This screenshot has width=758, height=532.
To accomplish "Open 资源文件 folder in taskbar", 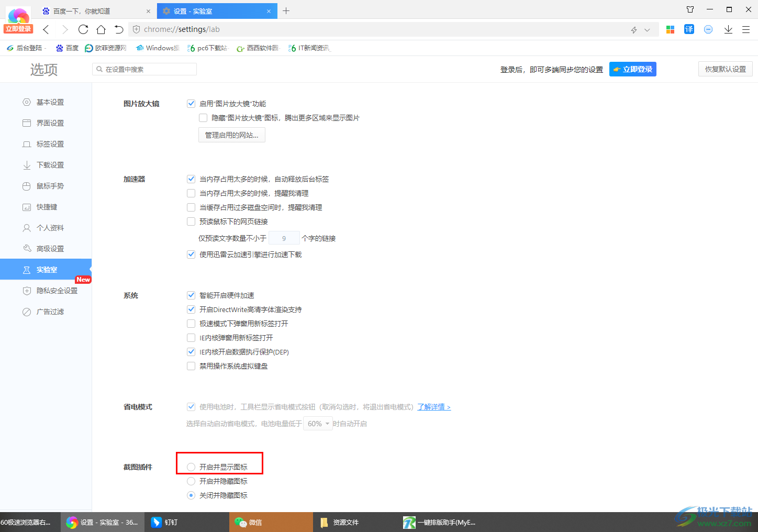I will point(355,522).
